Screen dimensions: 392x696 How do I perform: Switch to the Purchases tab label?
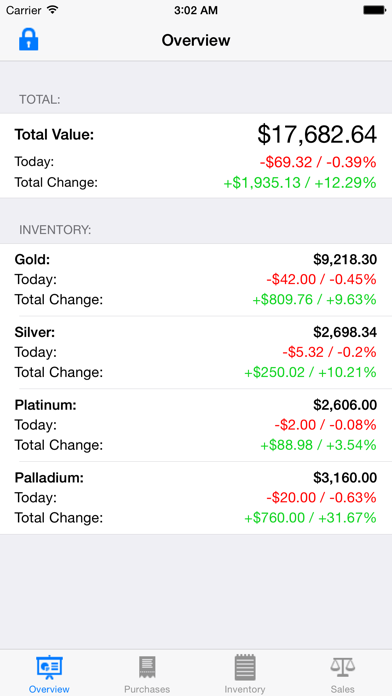pyautogui.click(x=147, y=689)
